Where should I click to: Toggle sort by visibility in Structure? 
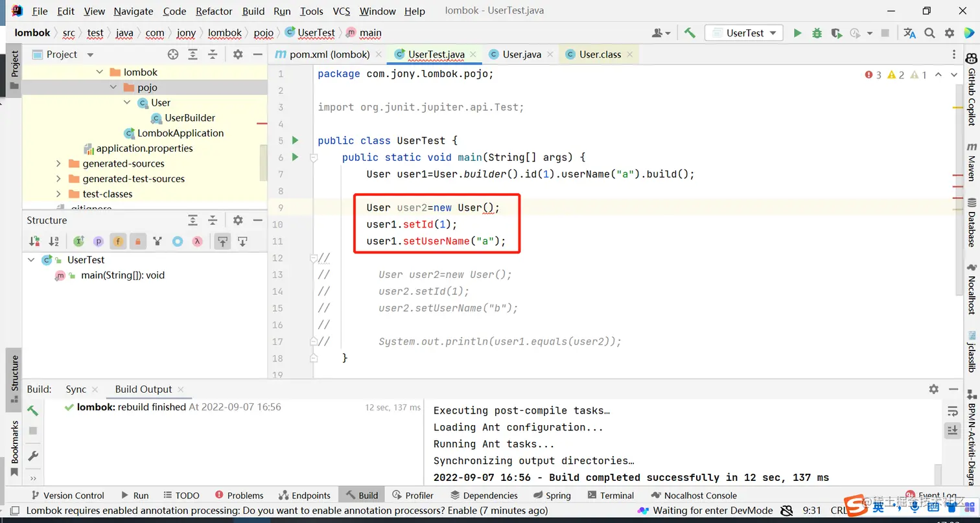pyautogui.click(x=34, y=242)
